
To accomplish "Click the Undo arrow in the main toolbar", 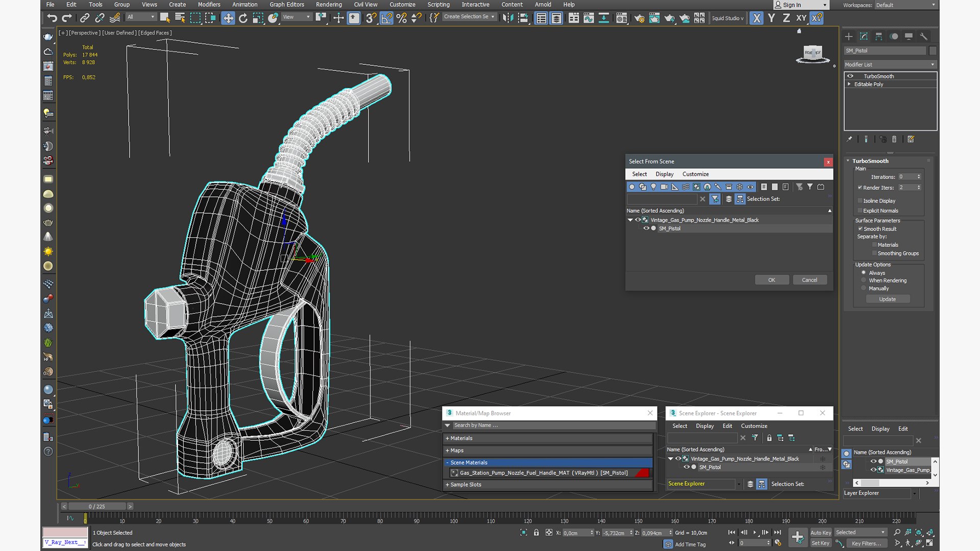I will point(52,18).
